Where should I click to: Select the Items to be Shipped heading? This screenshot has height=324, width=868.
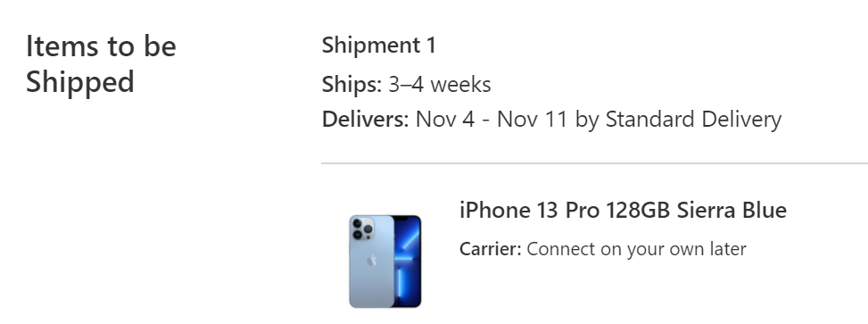tap(101, 63)
